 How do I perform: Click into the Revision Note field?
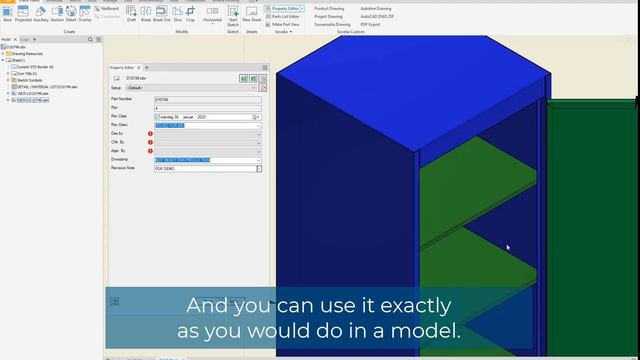[x=205, y=169]
